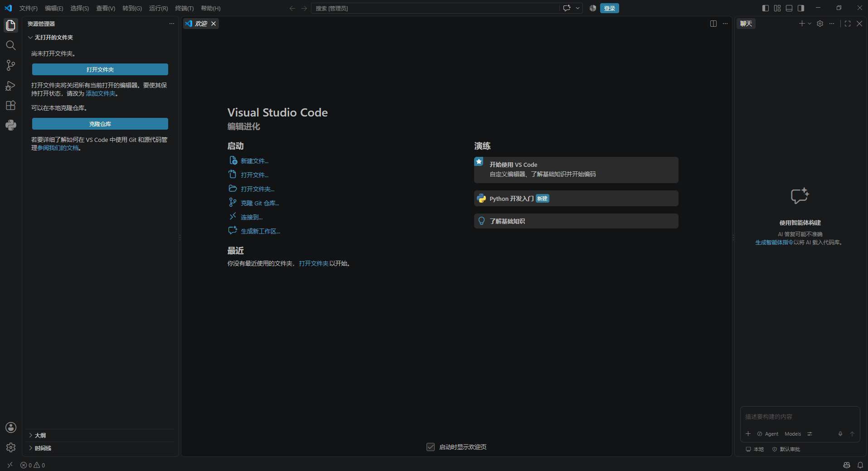Go back with the navigation arrow
Image resolution: width=868 pixels, height=471 pixels.
[292, 8]
